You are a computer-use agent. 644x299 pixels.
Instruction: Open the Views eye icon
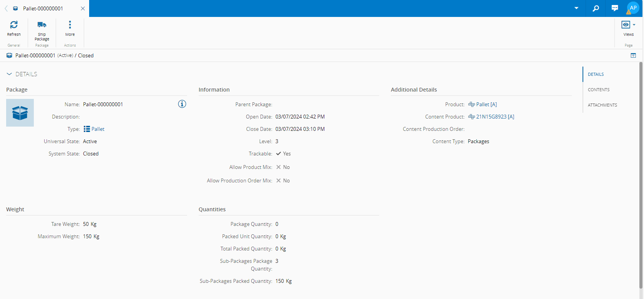[x=626, y=25]
